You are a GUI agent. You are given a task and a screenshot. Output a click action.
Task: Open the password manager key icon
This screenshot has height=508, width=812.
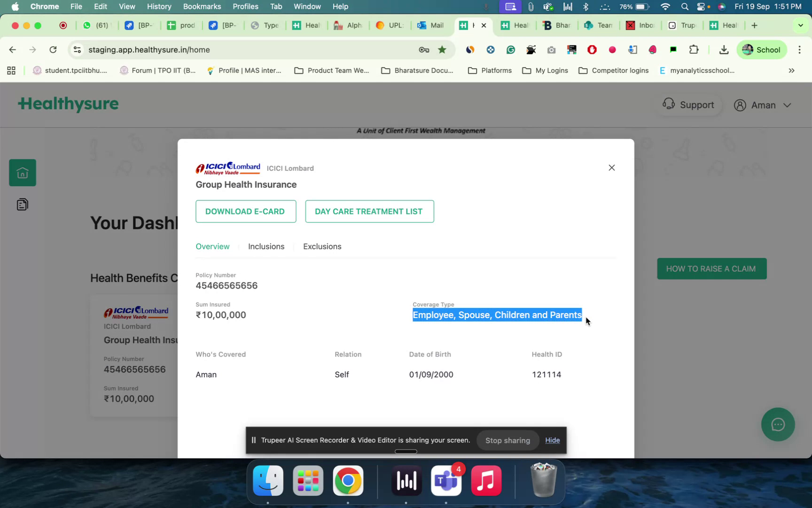pyautogui.click(x=423, y=49)
